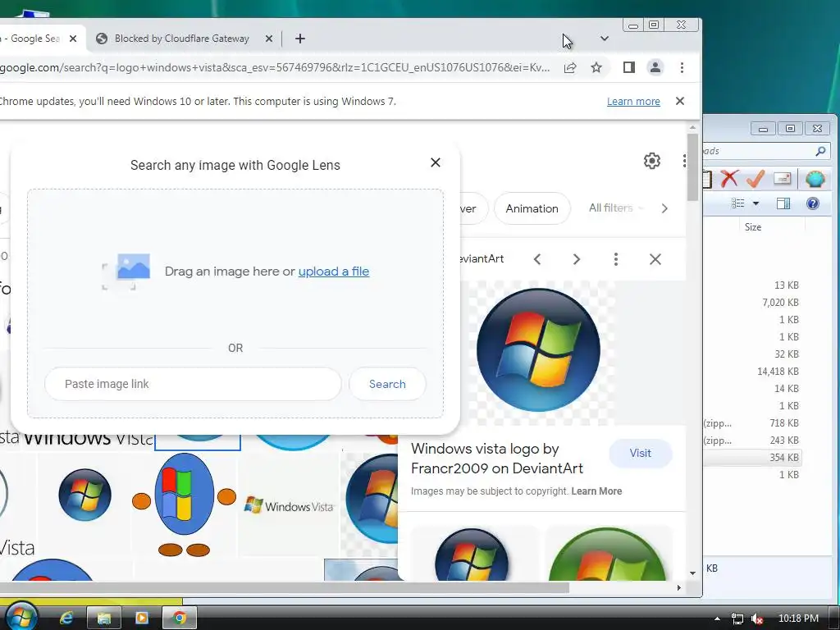Change Explorer view with the views icon

(x=738, y=203)
